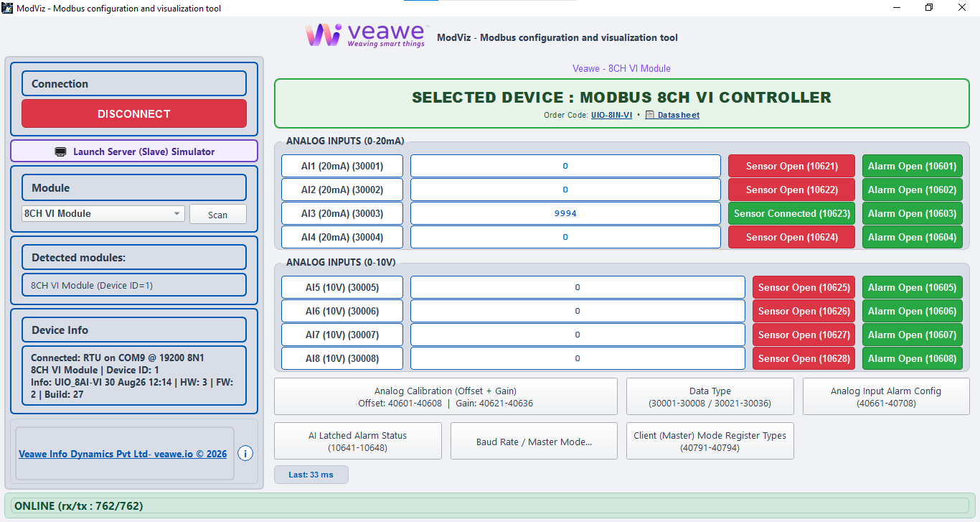Click the Alarm Open (10605) indicator
980x522 pixels.
(x=913, y=287)
